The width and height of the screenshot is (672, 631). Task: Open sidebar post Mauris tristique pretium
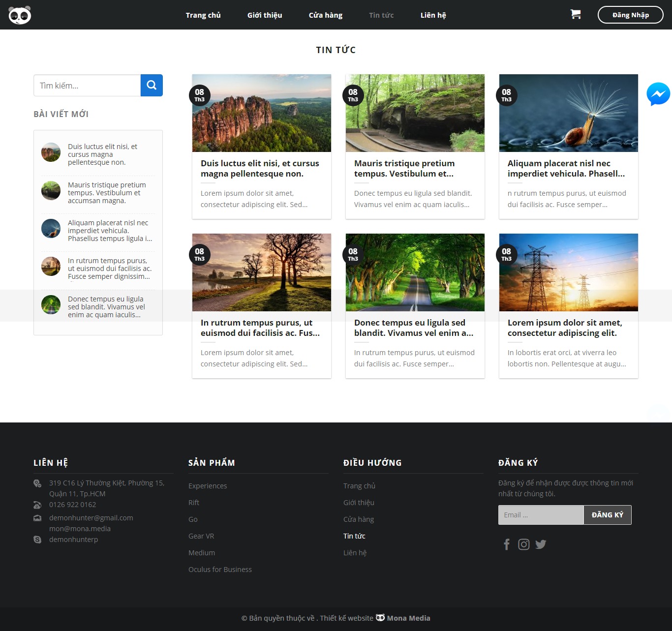point(107,193)
